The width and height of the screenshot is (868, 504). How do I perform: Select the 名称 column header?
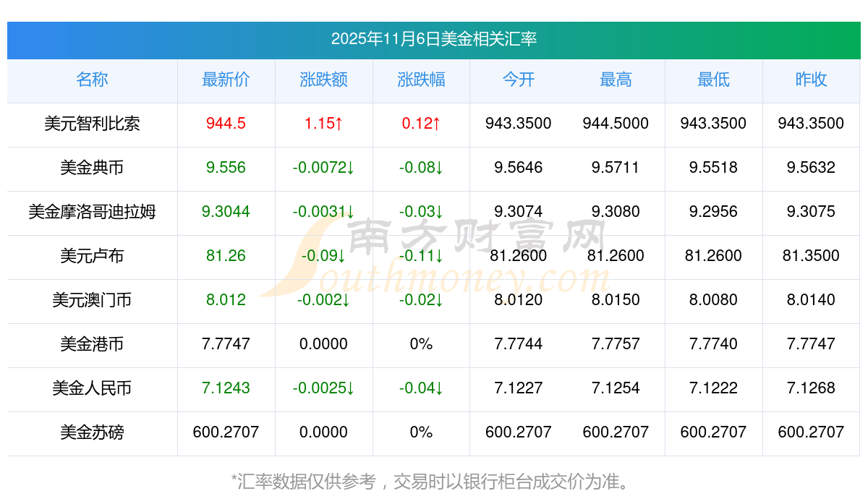pyautogui.click(x=92, y=80)
